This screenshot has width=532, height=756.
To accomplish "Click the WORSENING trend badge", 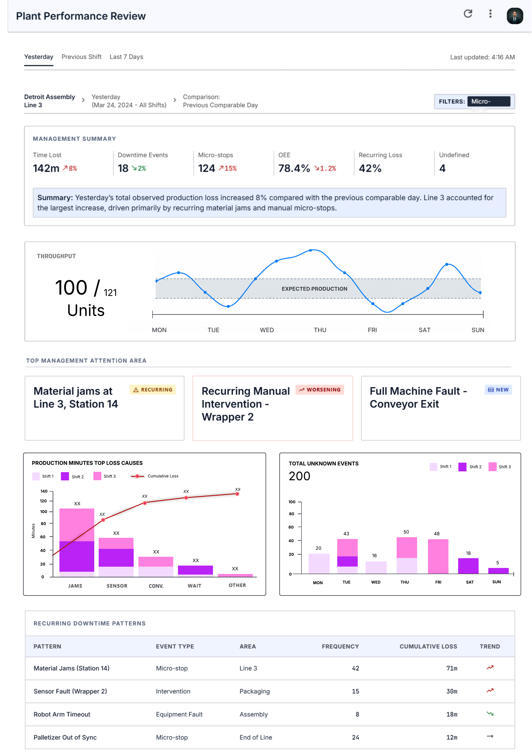I will 320,390.
